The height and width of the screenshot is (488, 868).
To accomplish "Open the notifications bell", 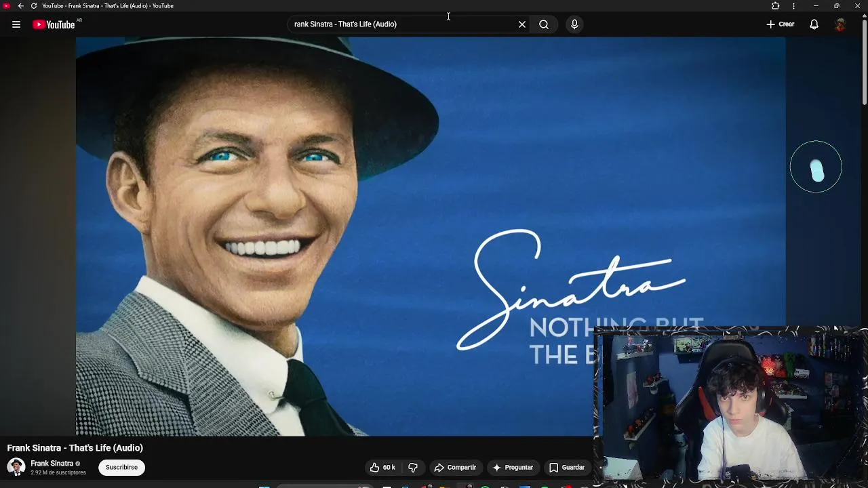I will coord(814,24).
